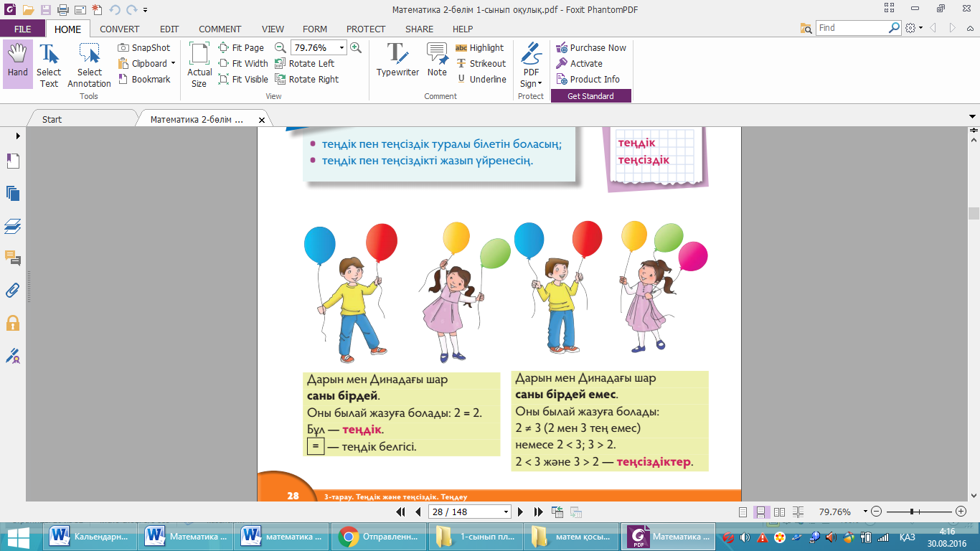Click the zoom in magnifier icon
Image resolution: width=980 pixels, height=551 pixels.
356,47
